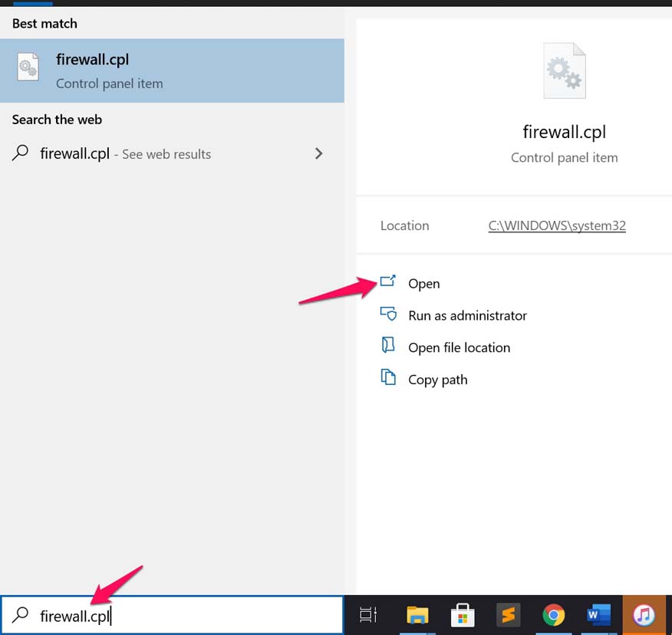Image resolution: width=672 pixels, height=635 pixels.
Task: Launch Google Chrome from the taskbar
Action: 553,615
